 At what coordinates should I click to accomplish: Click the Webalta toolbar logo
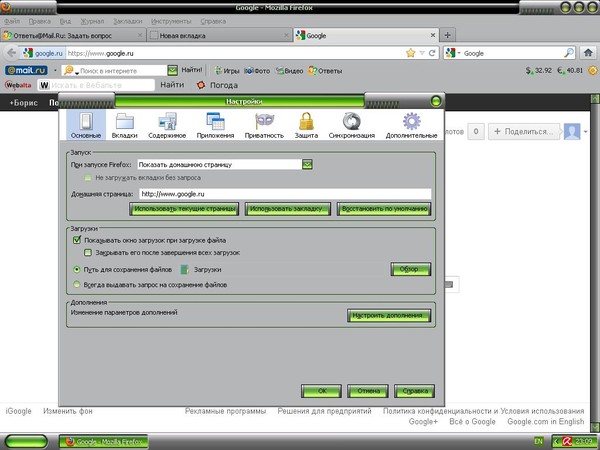[18, 85]
